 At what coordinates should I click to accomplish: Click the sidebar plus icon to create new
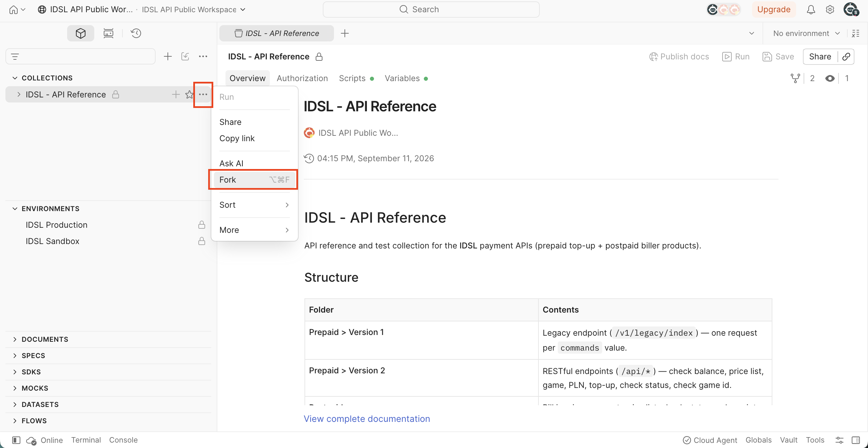[x=168, y=56]
